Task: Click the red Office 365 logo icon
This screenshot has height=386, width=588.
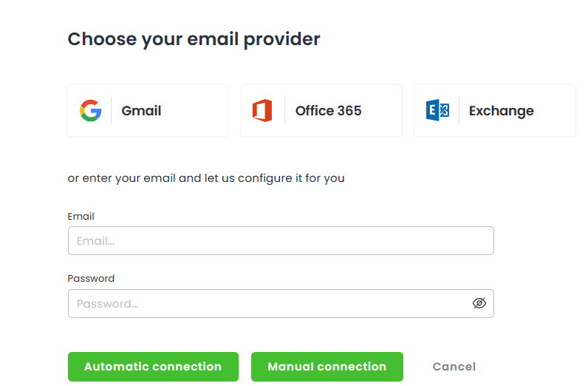Action: click(262, 111)
